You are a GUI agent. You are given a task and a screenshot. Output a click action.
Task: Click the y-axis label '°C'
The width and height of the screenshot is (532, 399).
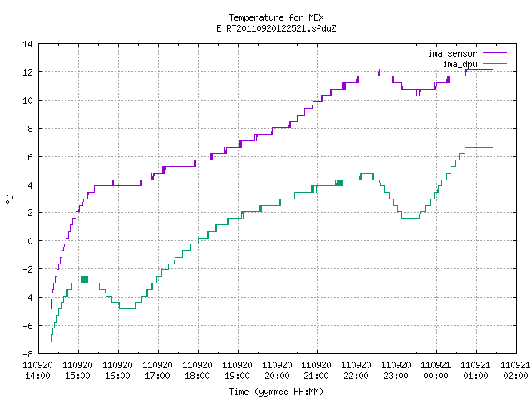[10, 199]
